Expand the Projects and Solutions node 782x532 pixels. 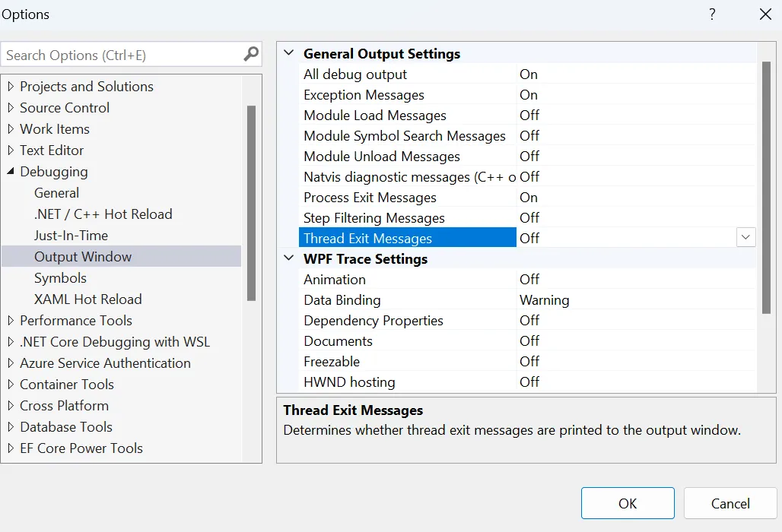11,87
